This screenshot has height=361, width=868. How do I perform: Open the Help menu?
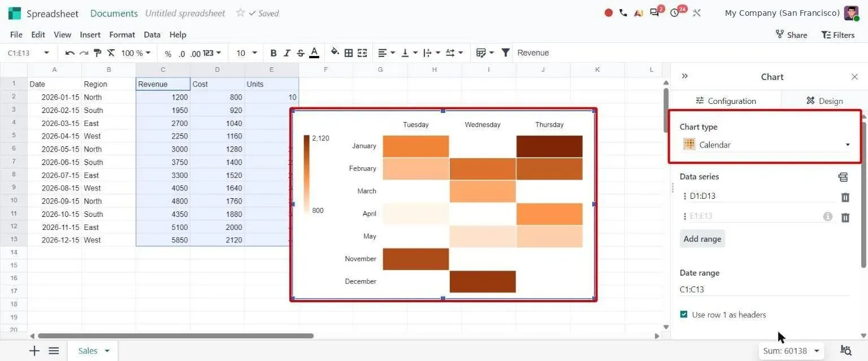click(177, 34)
